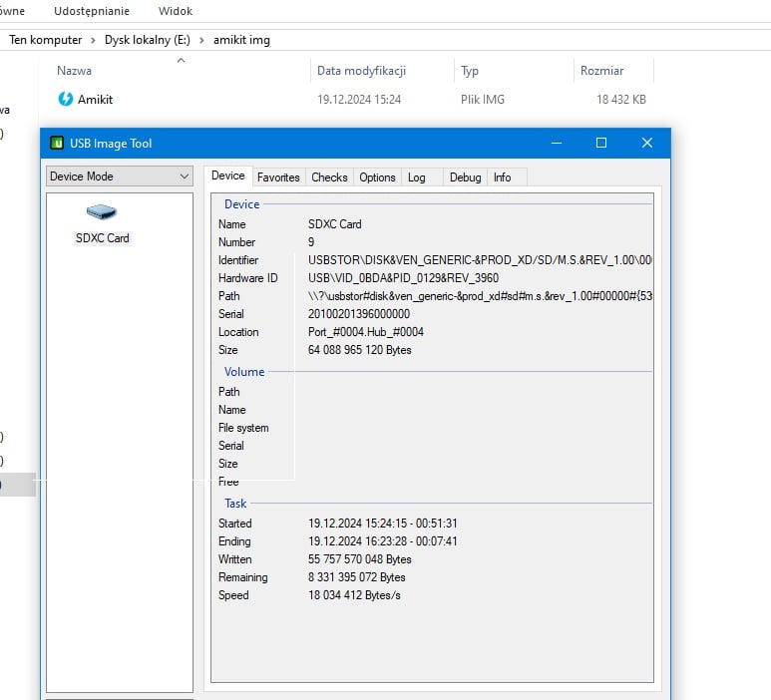Click the USBSTOR Identifier value
Viewport: 771px width, 700px height.
(x=480, y=260)
